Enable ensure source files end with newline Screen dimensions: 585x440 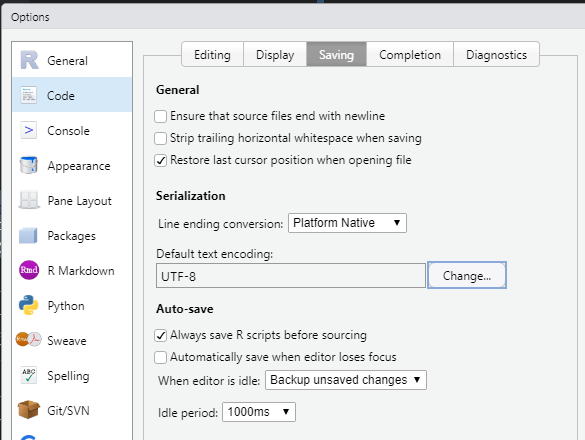[160, 116]
